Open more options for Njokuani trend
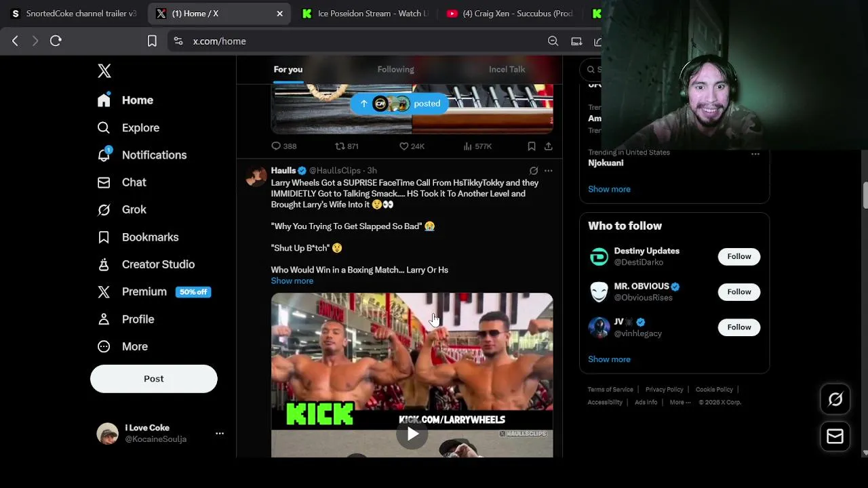Viewport: 868px width, 488px height. click(755, 154)
